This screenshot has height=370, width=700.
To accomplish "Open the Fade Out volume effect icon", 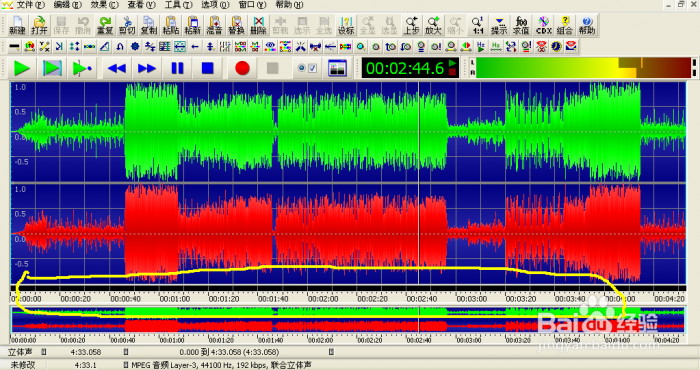I will pos(405,46).
